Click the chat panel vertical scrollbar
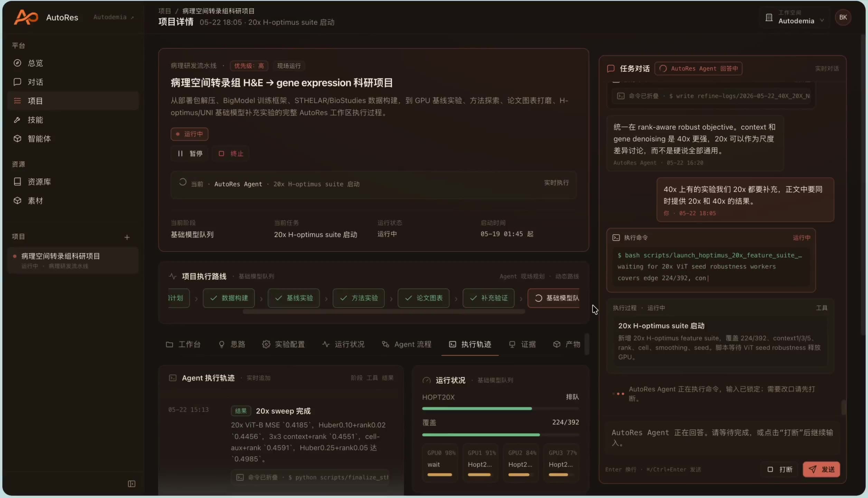 843,407
